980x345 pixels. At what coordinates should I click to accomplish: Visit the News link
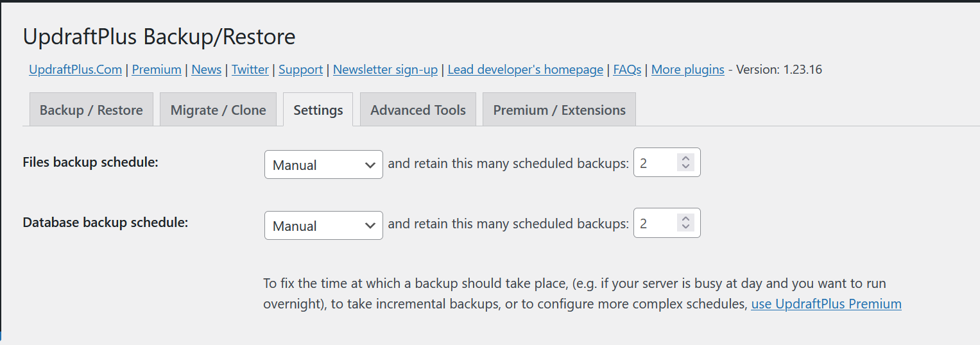207,69
